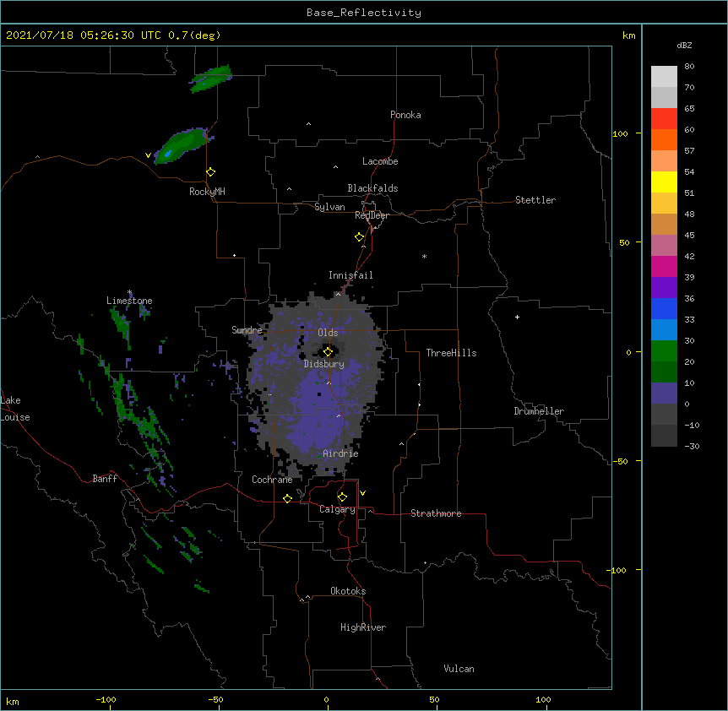Click the Sundre town label

pyautogui.click(x=247, y=330)
